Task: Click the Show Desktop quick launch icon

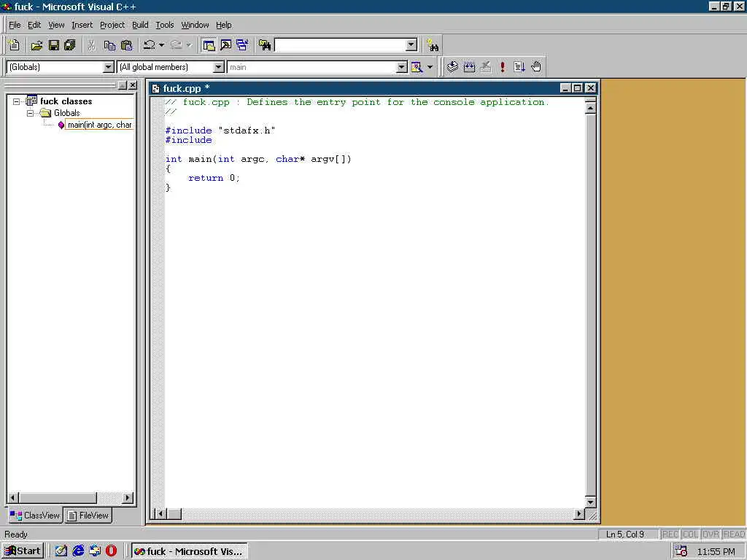Action: 61,551
